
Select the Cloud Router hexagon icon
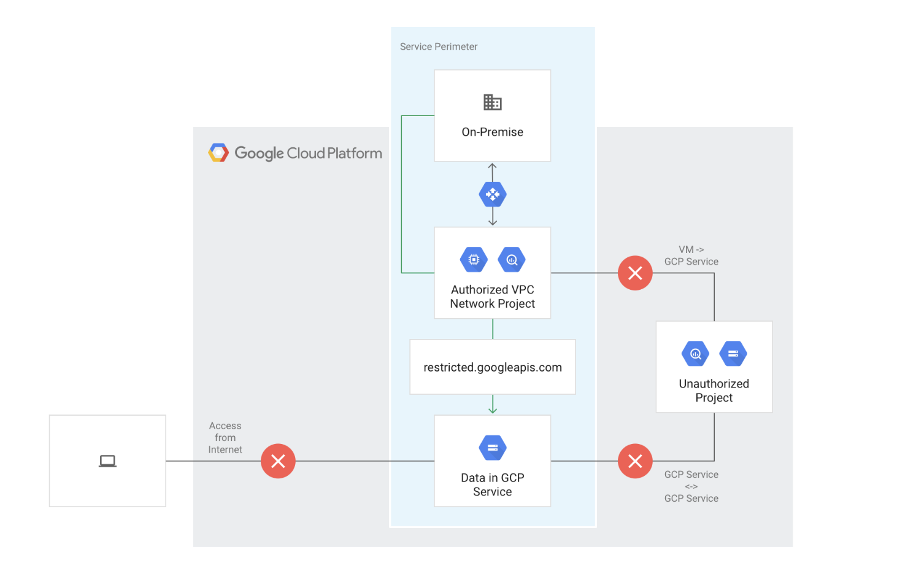tap(492, 194)
